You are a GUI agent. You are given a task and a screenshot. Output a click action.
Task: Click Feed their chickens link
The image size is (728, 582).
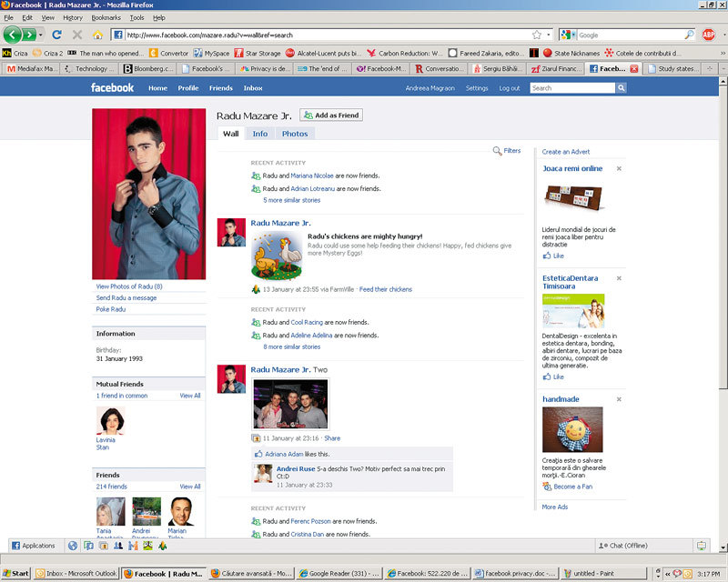click(385, 289)
